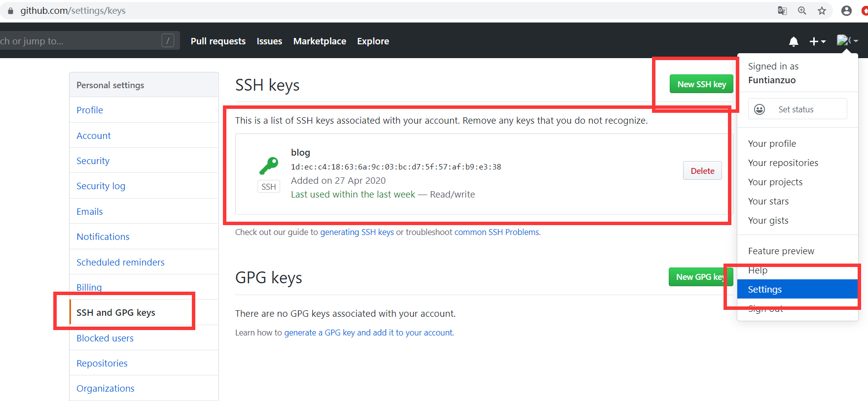
Task: Click the blog key title text
Action: pos(300,152)
